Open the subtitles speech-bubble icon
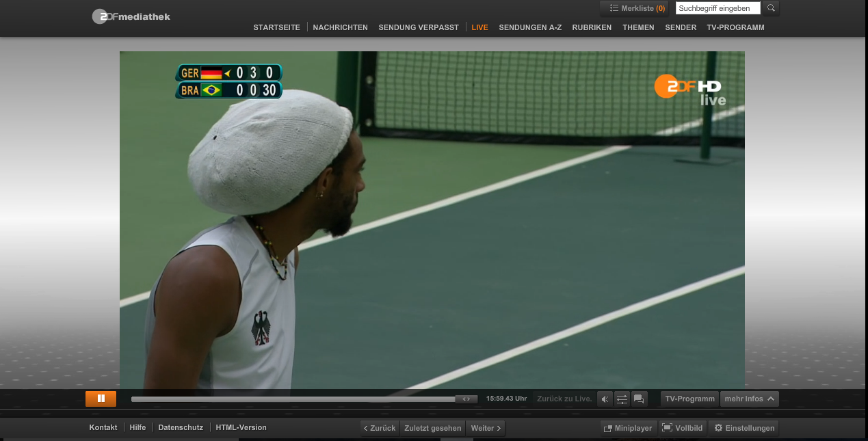 (x=639, y=399)
